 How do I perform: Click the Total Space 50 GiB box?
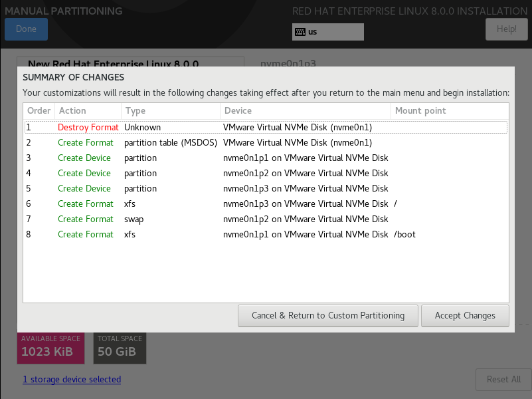click(x=120, y=348)
